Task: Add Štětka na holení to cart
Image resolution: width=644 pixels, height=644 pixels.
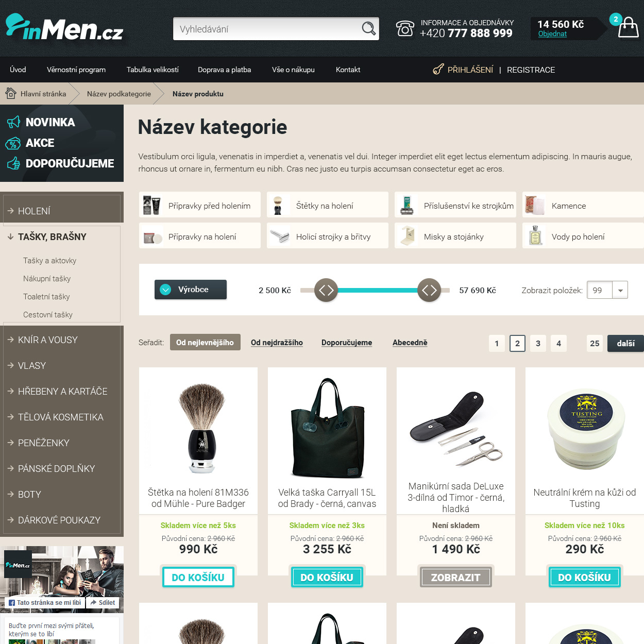Action: [x=198, y=577]
